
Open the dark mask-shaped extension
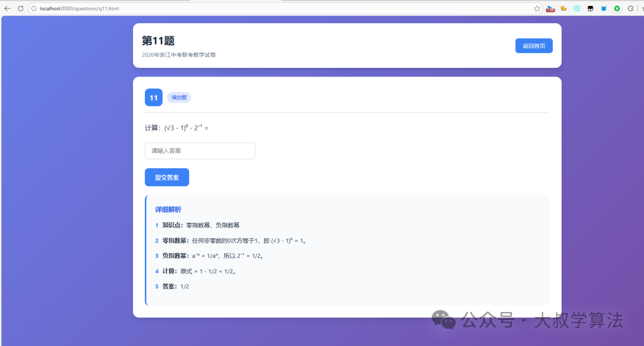tap(590, 8)
